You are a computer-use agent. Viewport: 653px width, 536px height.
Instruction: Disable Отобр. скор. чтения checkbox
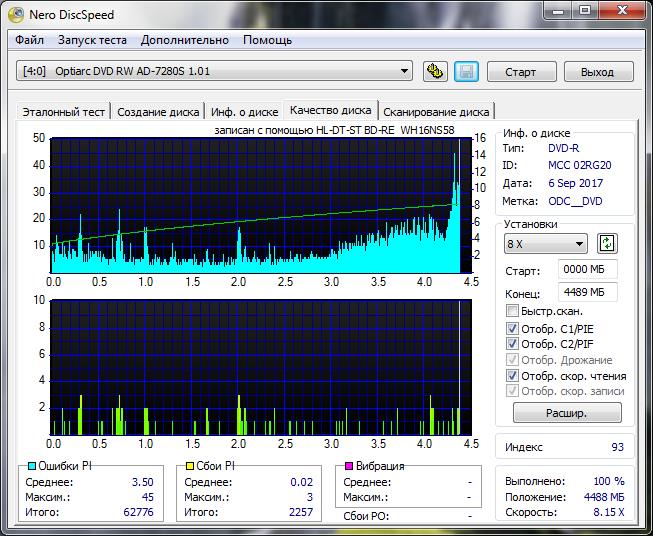(x=513, y=376)
